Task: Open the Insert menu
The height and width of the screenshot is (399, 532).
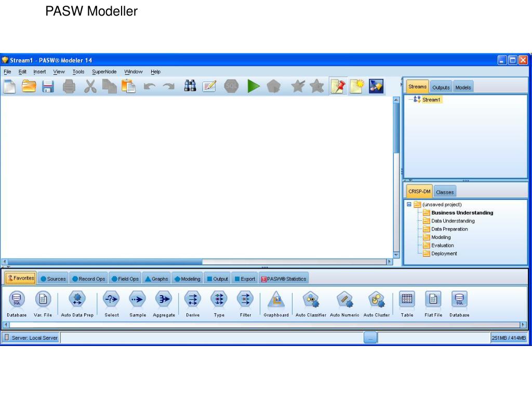Action: click(39, 72)
